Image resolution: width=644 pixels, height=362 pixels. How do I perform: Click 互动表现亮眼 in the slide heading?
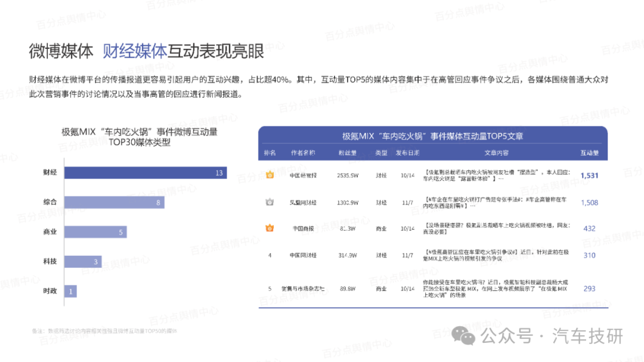coord(216,51)
